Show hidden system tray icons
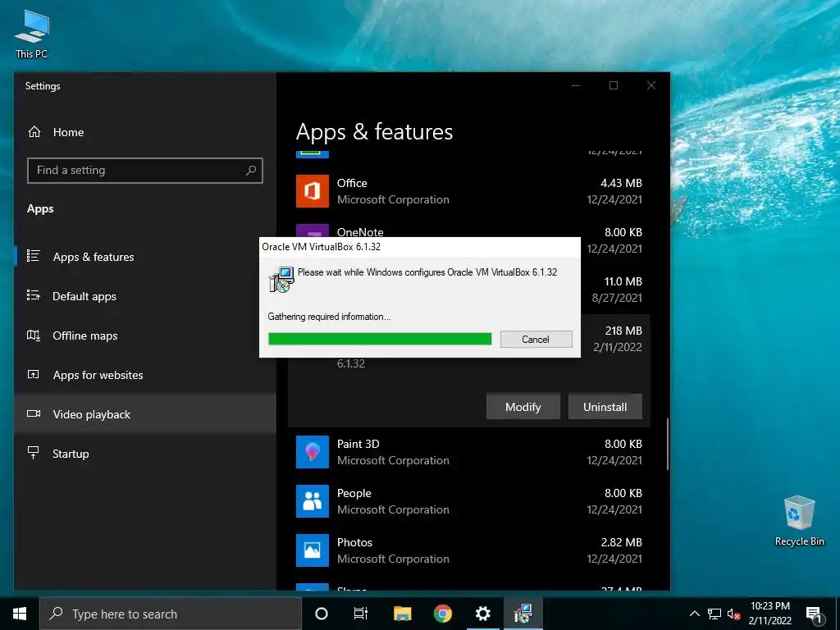 [x=694, y=614]
